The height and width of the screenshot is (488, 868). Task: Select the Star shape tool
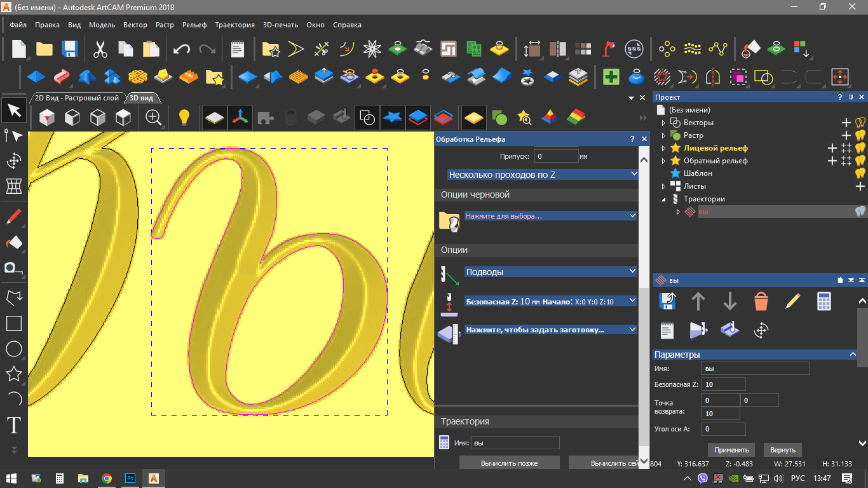[x=13, y=374]
